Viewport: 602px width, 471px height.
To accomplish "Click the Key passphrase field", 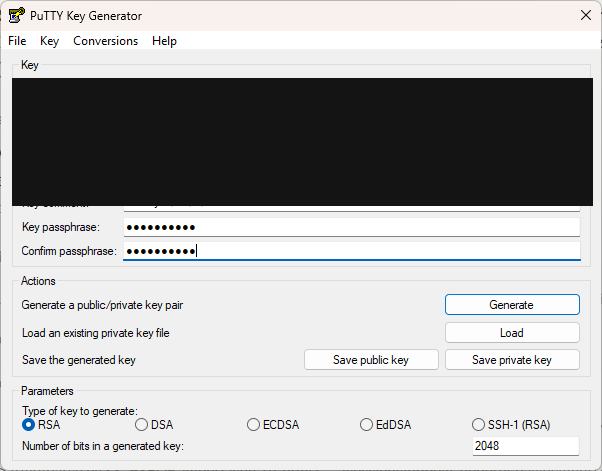I will coord(352,227).
